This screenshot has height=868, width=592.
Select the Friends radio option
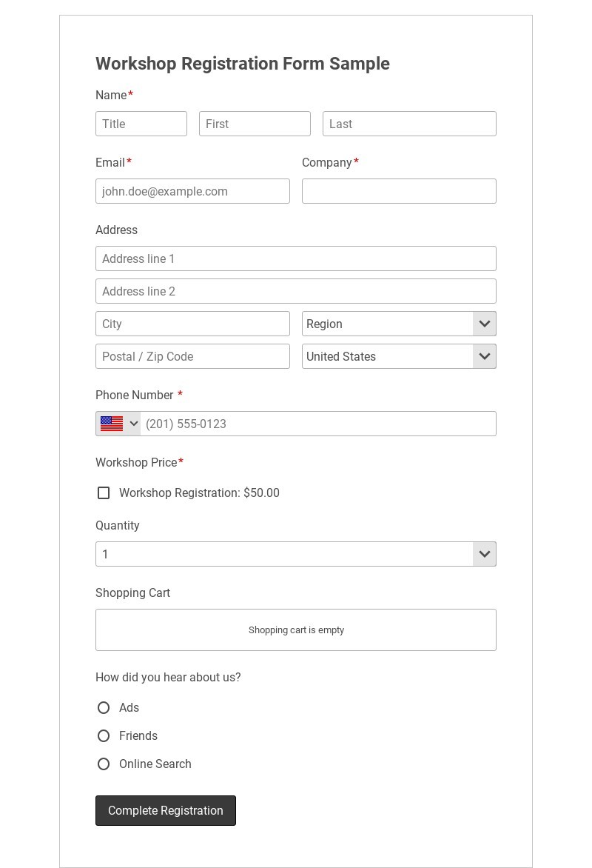click(104, 735)
